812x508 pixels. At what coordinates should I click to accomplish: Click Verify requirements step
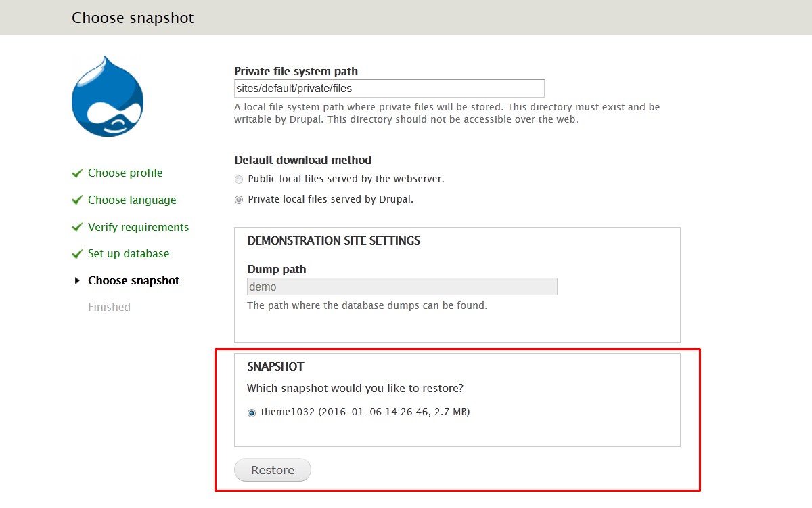(138, 227)
